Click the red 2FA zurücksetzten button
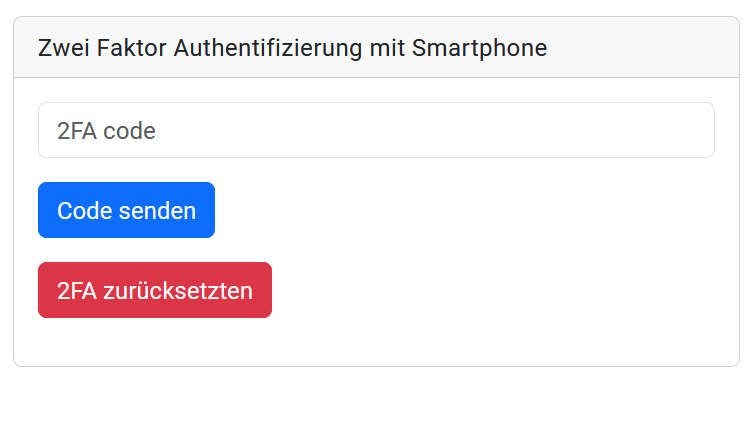Image resolution: width=755 pixels, height=429 pixels. point(155,290)
